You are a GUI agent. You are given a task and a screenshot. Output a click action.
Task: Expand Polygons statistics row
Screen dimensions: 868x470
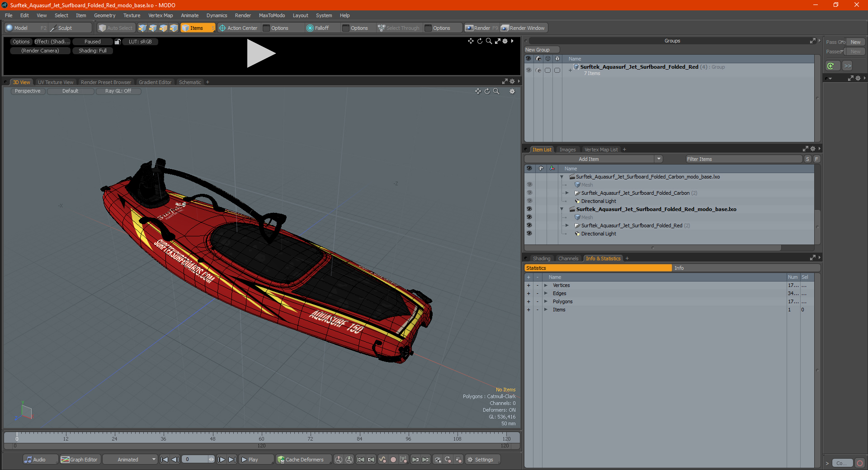click(x=546, y=302)
